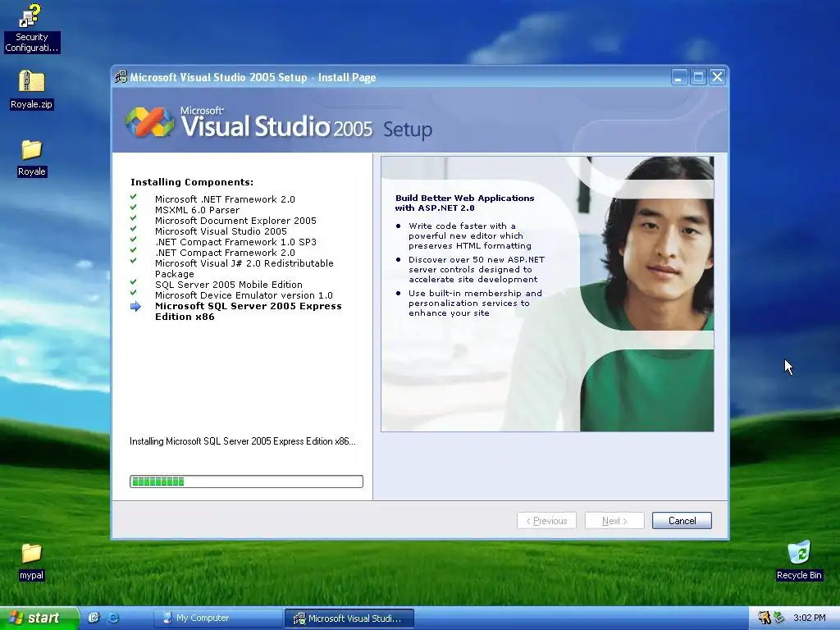
Task: Click 'Microsoft Visual J# 2.0 Redistributable Package' entry
Action: [244, 268]
